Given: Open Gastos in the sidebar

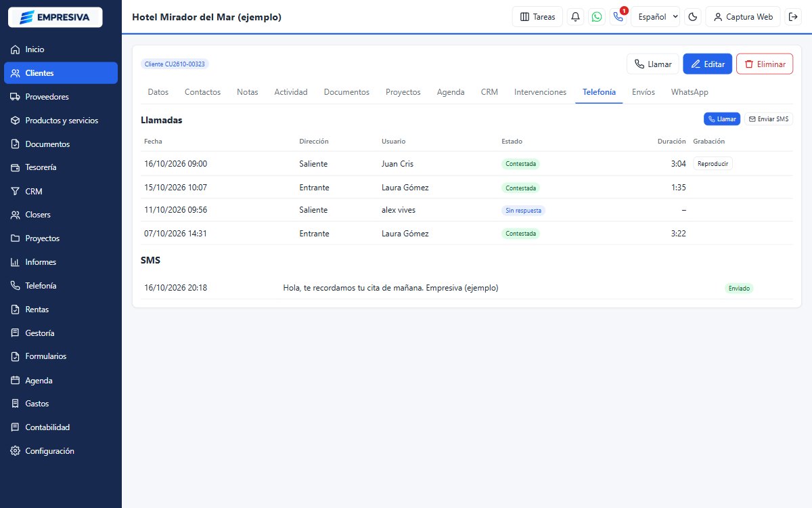Looking at the screenshot, I should (x=61, y=404).
